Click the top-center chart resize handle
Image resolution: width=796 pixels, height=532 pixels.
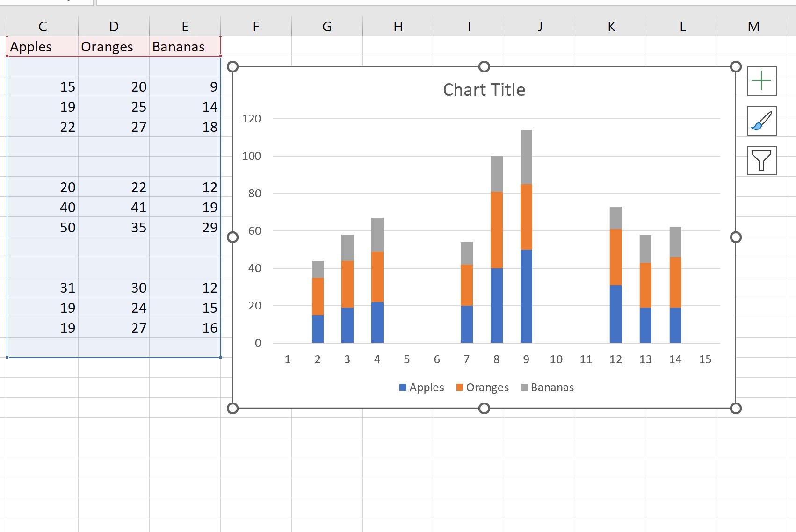484,67
